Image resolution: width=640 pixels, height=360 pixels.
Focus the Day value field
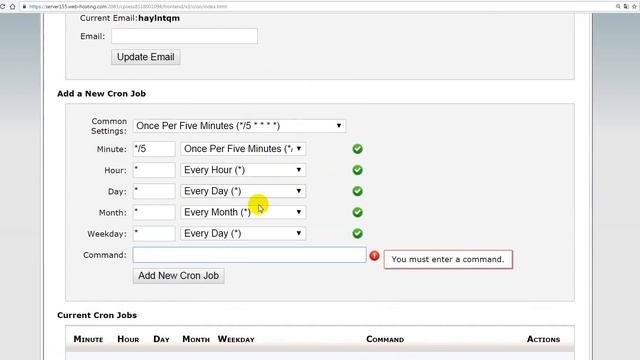coord(154,191)
